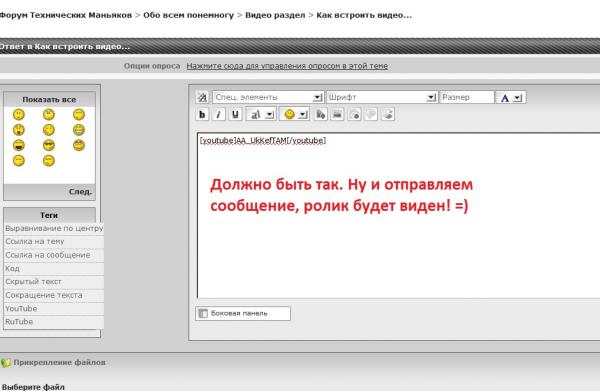Screen dimensions: 600x391
Task: Select the Сокращение текста tag
Action: pos(54,295)
